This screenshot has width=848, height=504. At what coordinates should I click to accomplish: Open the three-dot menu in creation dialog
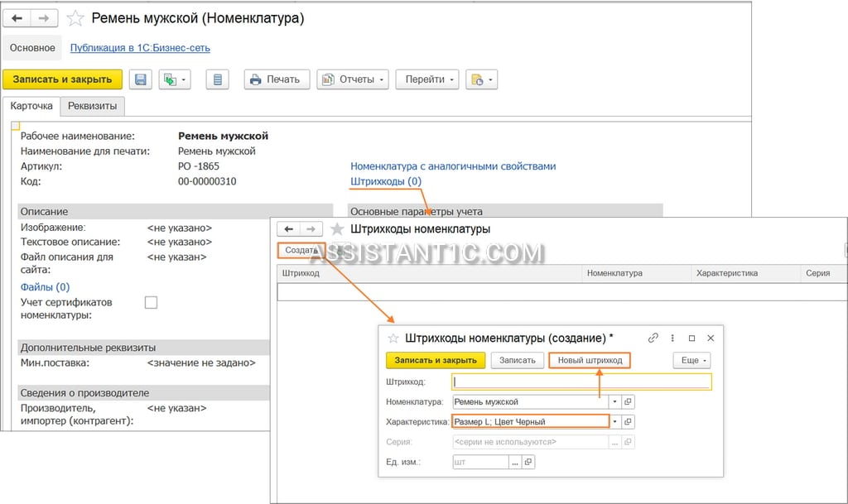click(x=672, y=338)
